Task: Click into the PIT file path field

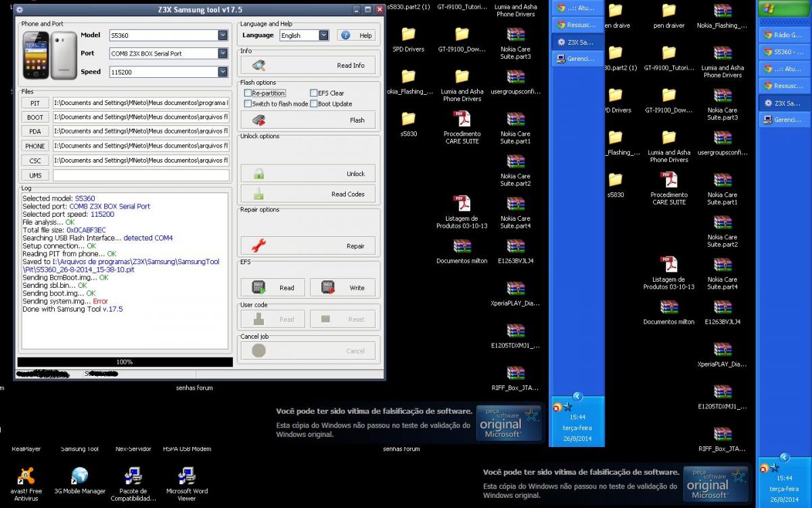Action: click(x=141, y=104)
